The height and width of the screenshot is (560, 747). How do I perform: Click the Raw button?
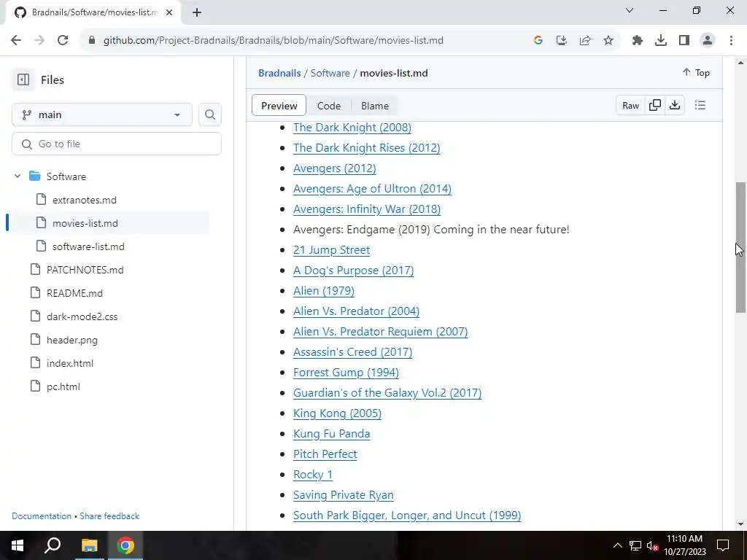630,106
